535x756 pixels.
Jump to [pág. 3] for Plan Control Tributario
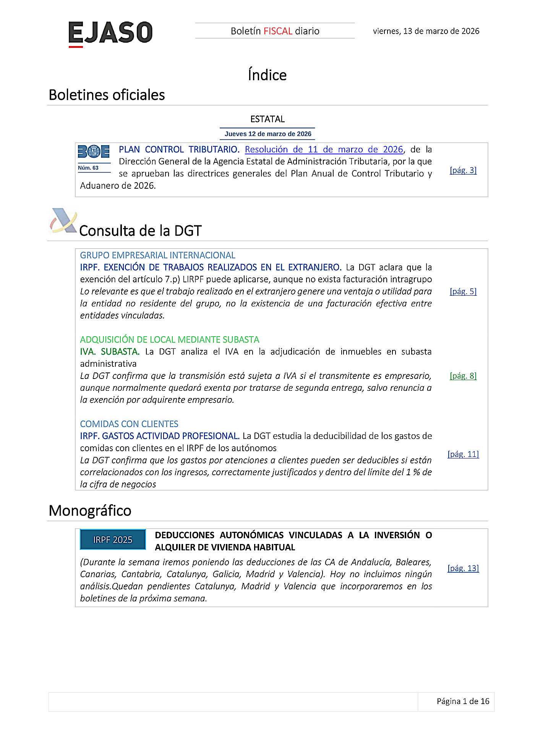(x=463, y=170)
